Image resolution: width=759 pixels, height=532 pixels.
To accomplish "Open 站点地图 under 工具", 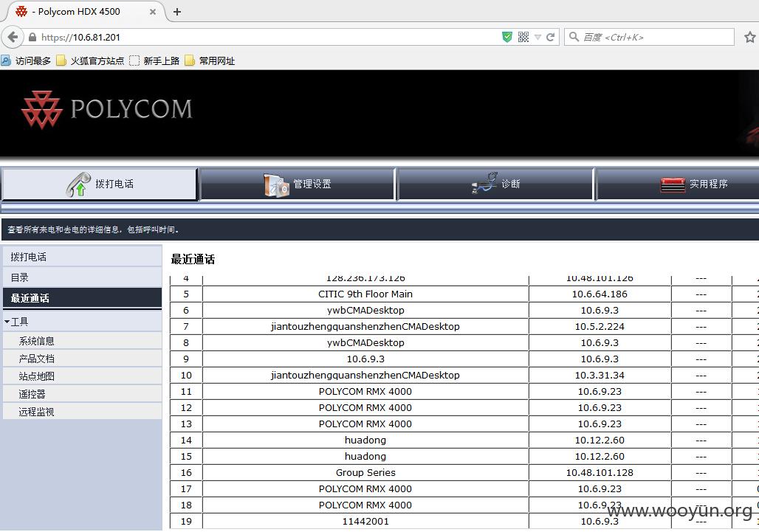I will (x=82, y=376).
